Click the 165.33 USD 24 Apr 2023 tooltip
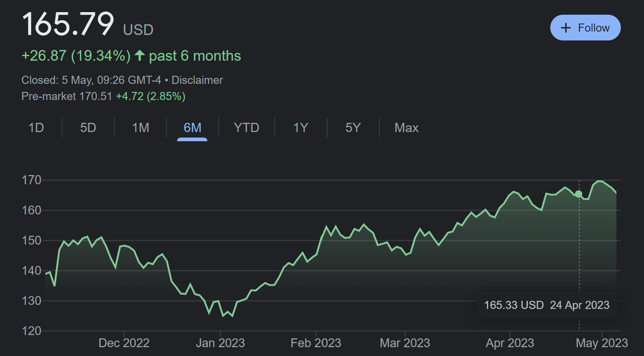 pos(547,305)
